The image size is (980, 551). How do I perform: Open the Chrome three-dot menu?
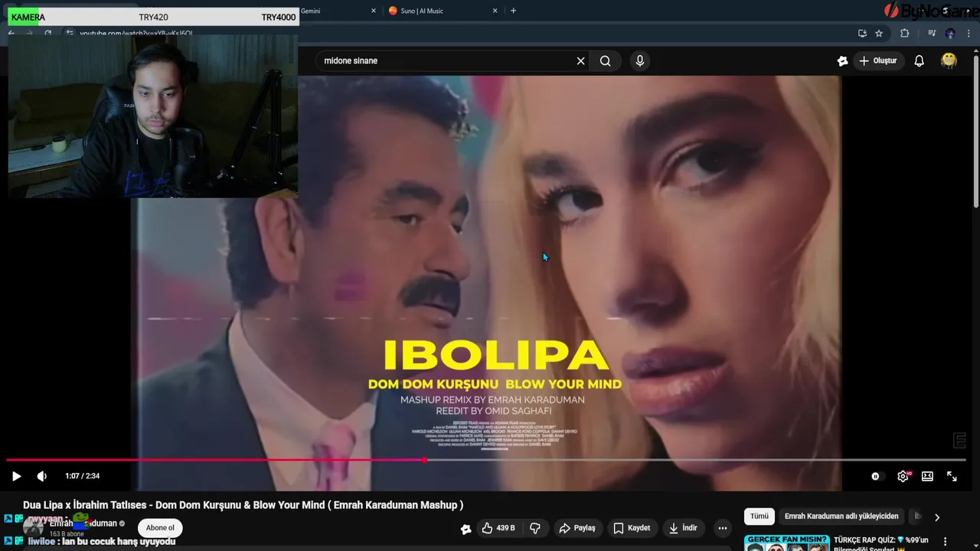coord(969,33)
